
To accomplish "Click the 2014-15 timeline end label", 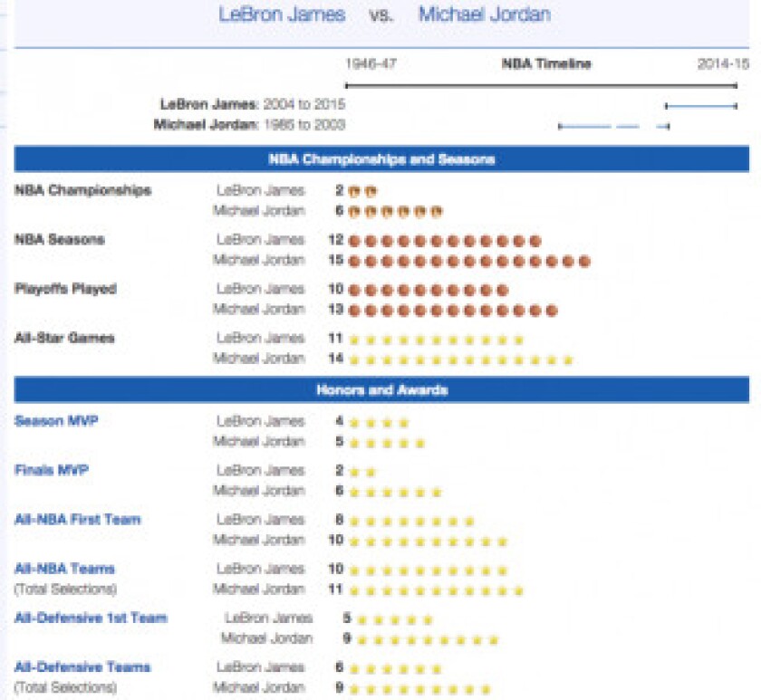I will click(723, 63).
